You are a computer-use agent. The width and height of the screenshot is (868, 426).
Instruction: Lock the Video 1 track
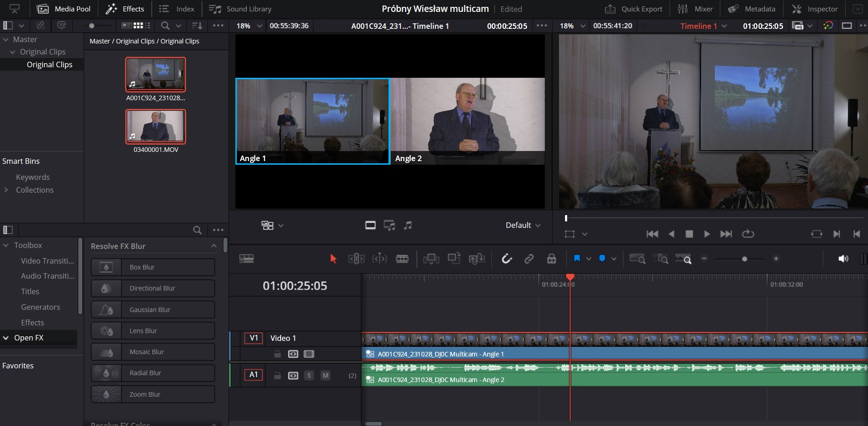pyautogui.click(x=277, y=354)
